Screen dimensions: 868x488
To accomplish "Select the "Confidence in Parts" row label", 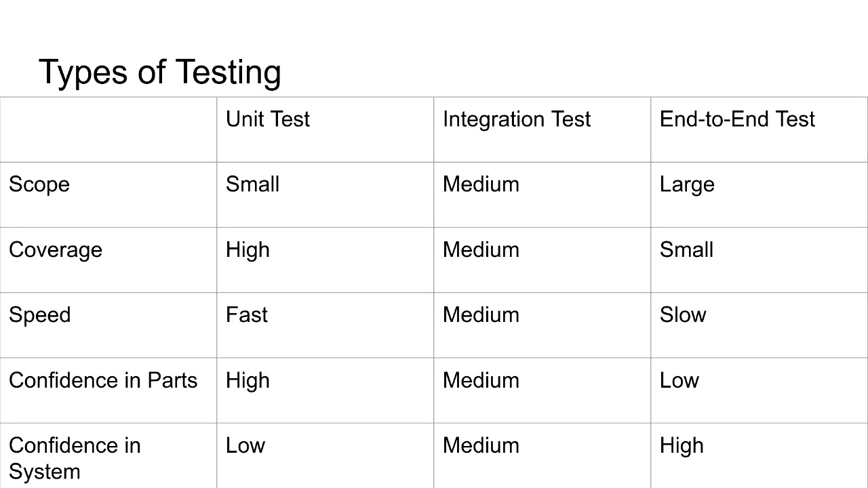I will (103, 380).
